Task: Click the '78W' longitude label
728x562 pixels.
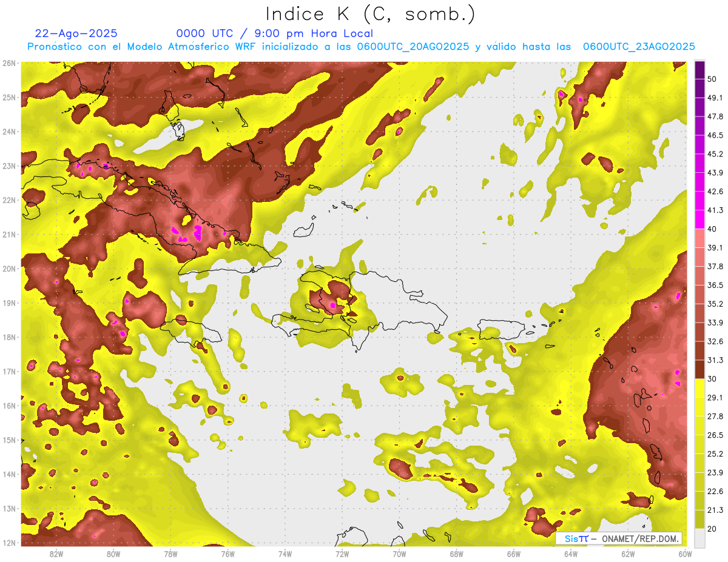Action: [x=170, y=554]
